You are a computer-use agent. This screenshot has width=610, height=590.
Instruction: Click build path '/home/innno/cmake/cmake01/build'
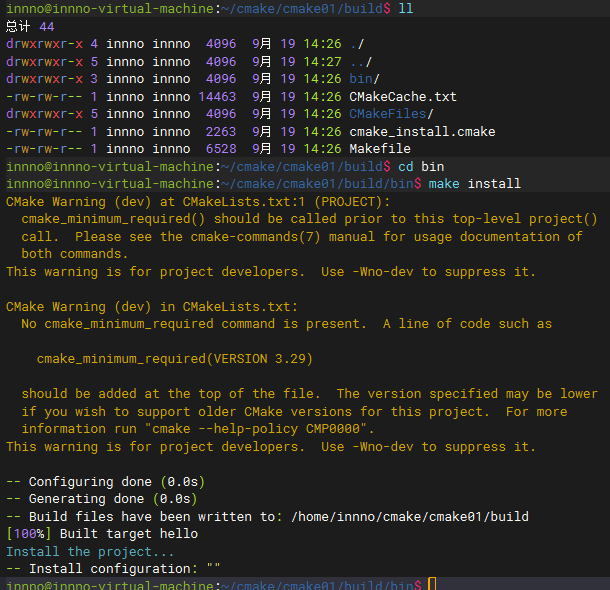(x=410, y=516)
